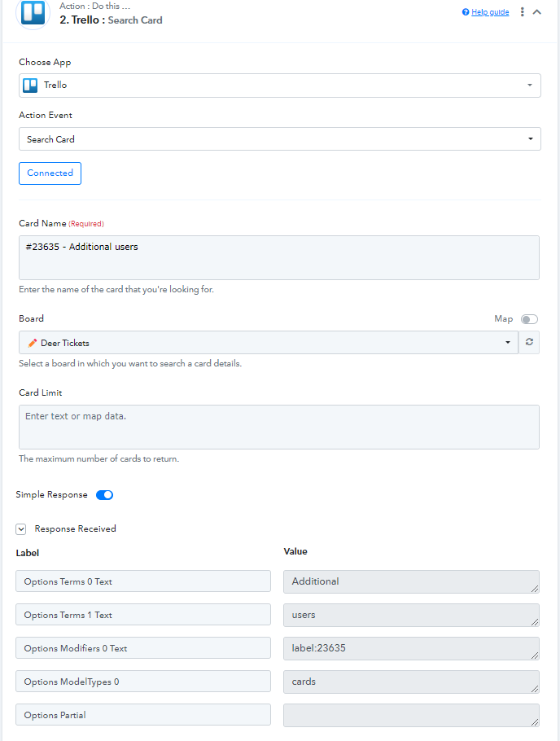Click the Trello icon inside Choose App field
The image size is (560, 741).
30,85
